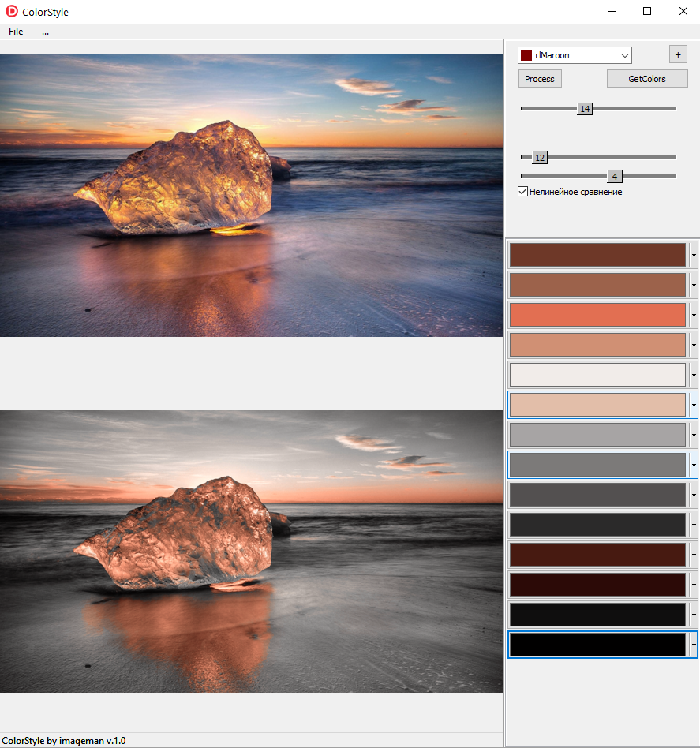Expand dropdown arrow of dark reddish-brown swatch
The image size is (700, 748).
(x=694, y=555)
